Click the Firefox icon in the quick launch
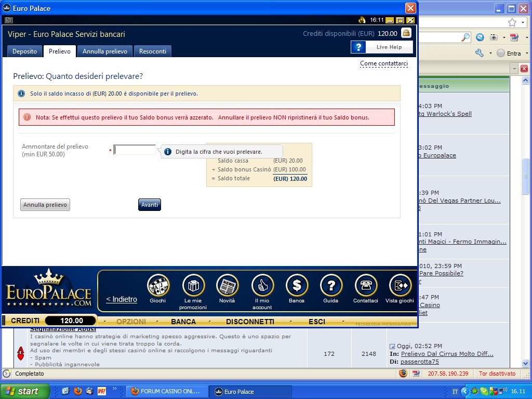 pyautogui.click(x=78, y=391)
